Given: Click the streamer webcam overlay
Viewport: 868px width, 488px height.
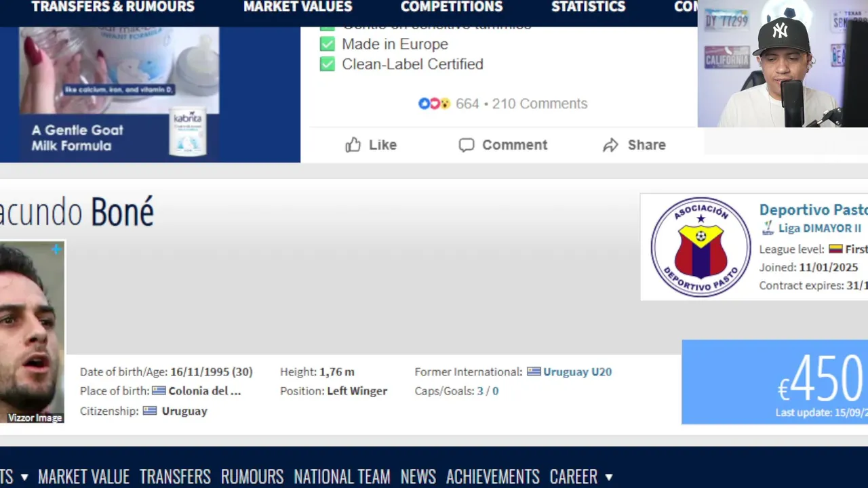Looking at the screenshot, I should 783,64.
